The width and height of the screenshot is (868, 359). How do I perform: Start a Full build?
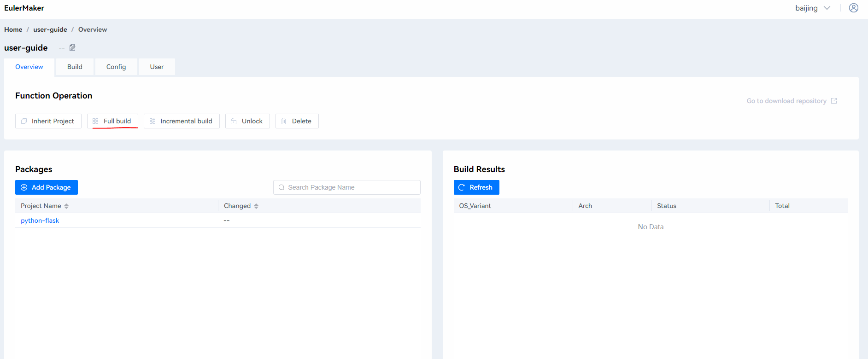tap(112, 121)
